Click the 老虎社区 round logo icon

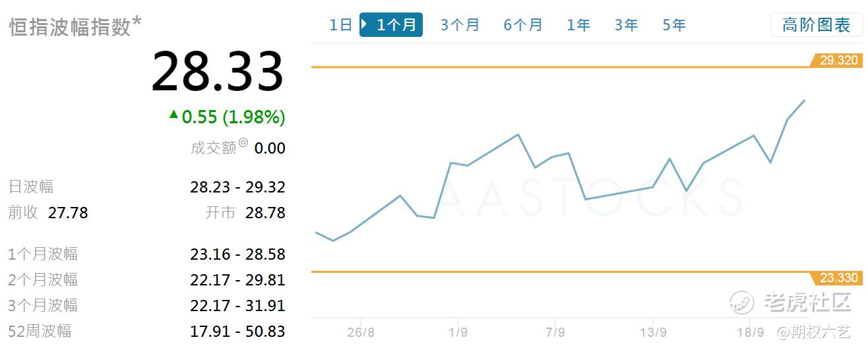point(742,303)
